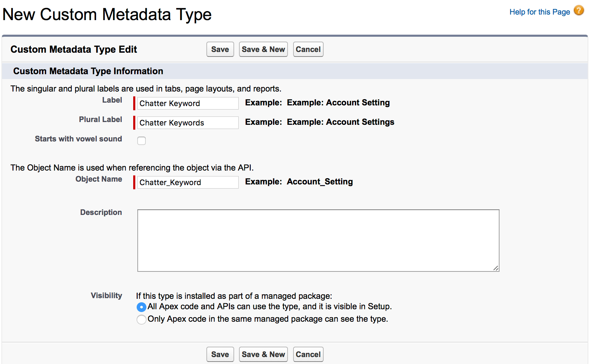Click inside the Description text area
Image resolution: width=589 pixels, height=364 pixels.
click(318, 240)
